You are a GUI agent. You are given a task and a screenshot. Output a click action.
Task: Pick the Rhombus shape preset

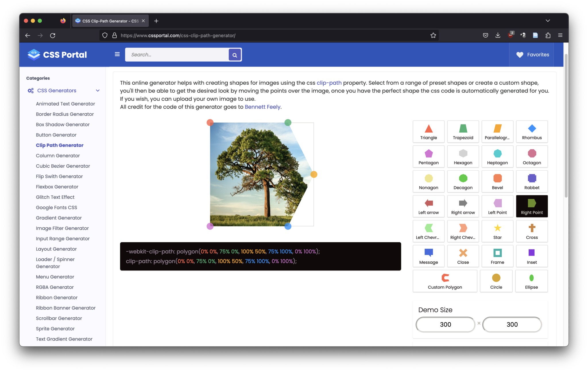pos(532,132)
